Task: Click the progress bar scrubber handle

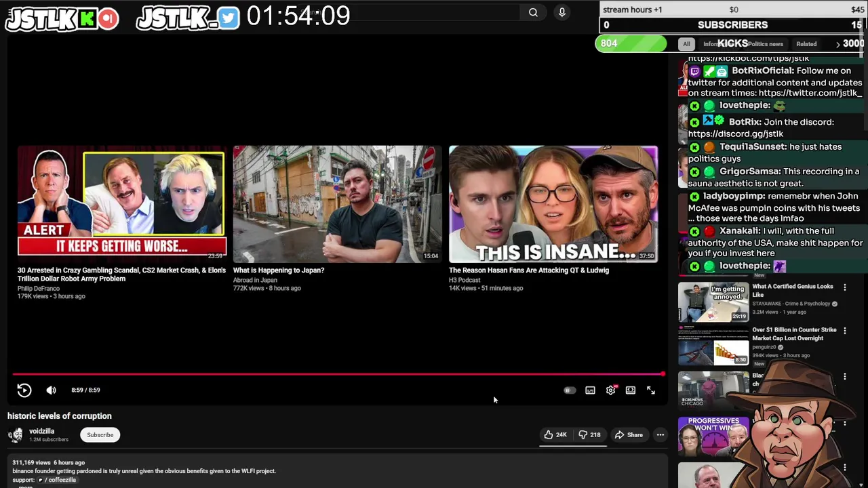Action: (x=663, y=373)
